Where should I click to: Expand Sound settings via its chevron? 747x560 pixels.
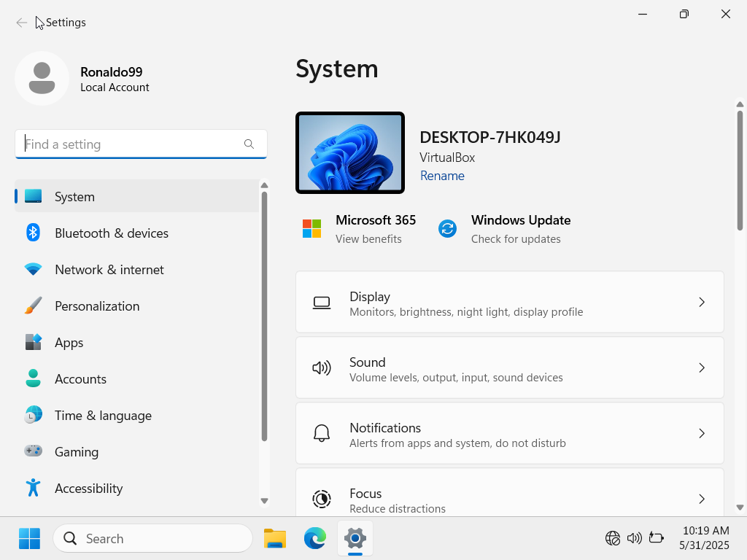click(x=702, y=367)
